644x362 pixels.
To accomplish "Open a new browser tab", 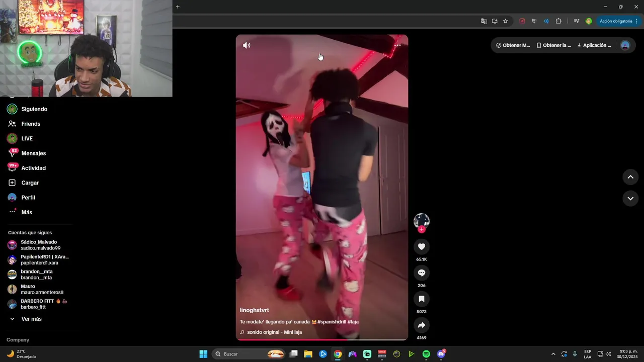I will coord(178,7).
